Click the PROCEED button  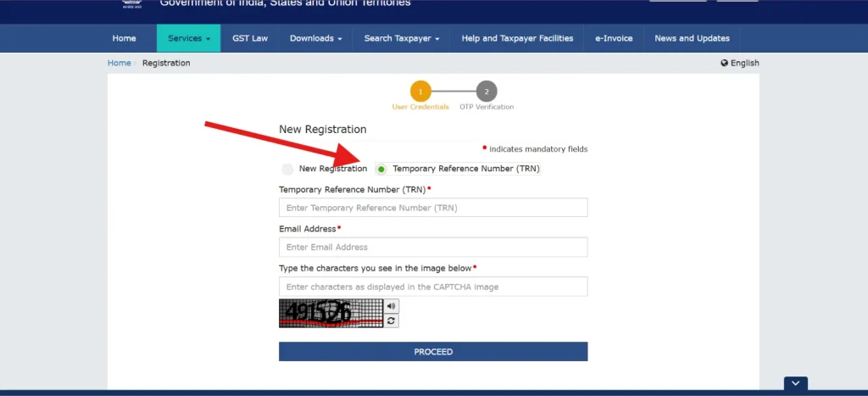click(433, 352)
